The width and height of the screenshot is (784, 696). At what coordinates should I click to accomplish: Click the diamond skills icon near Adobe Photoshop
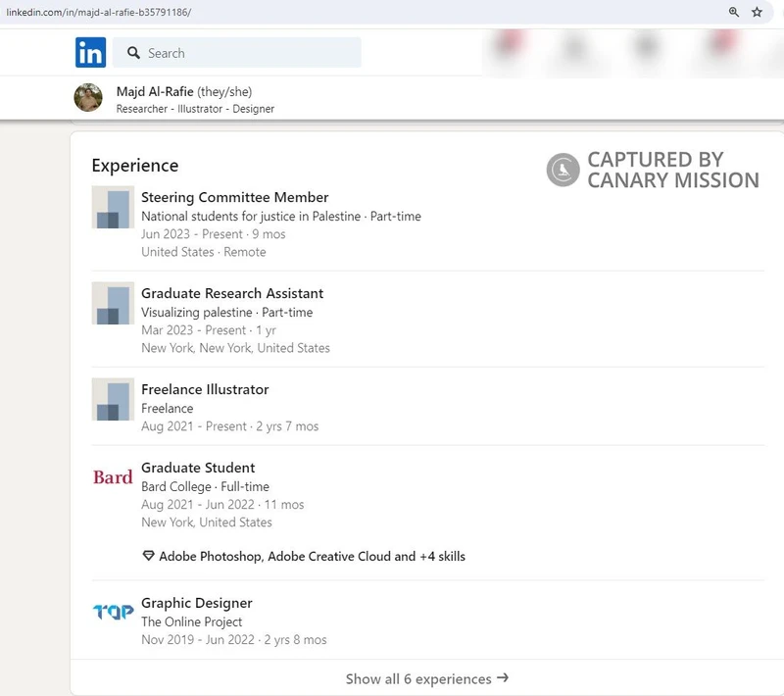tap(147, 556)
